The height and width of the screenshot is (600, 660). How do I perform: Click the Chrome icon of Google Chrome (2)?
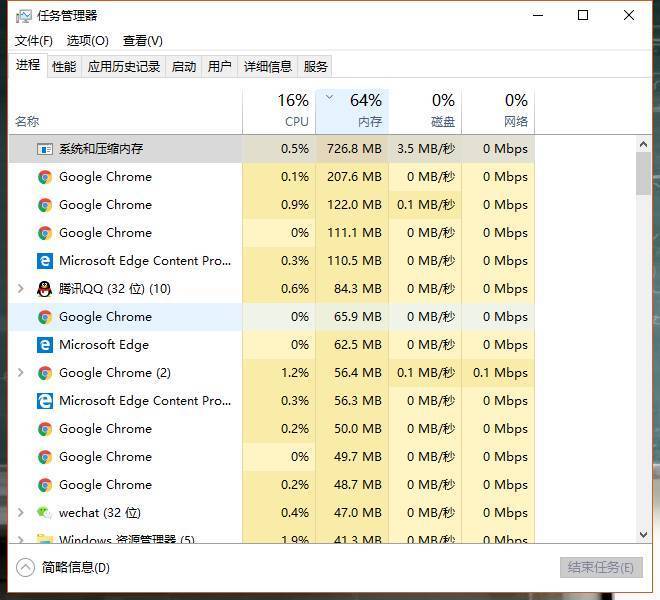45,373
